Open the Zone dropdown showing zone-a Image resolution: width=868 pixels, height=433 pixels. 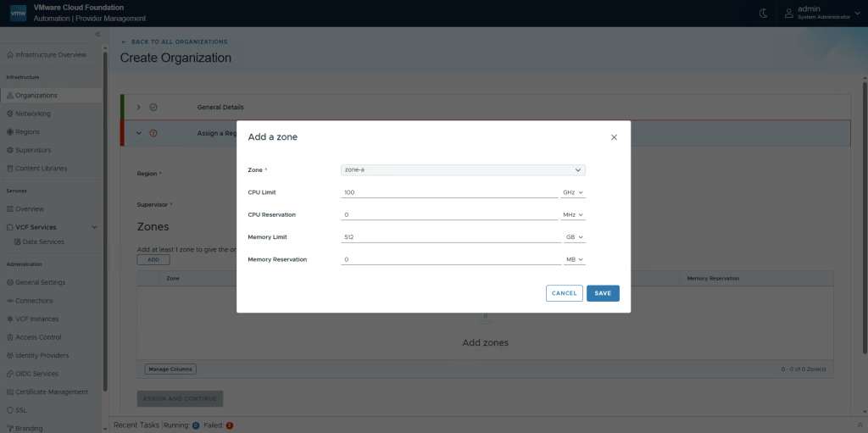(463, 169)
